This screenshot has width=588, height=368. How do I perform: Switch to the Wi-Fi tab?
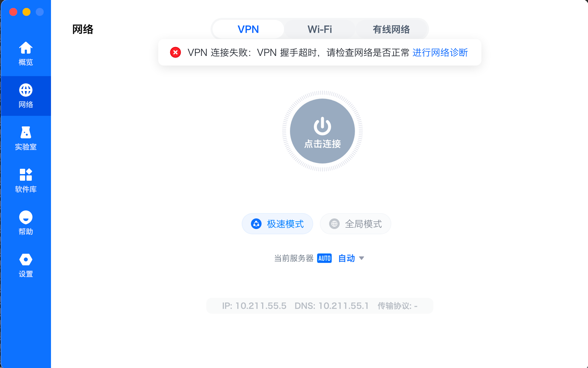(x=320, y=29)
